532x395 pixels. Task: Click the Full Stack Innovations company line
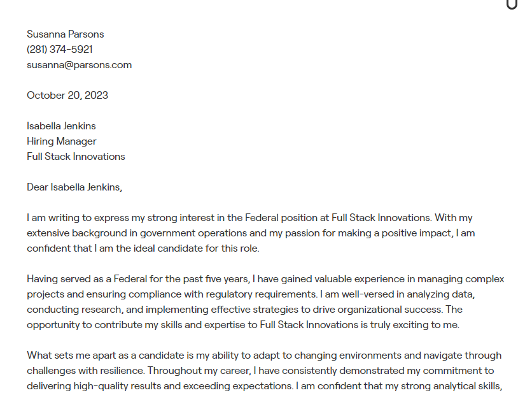(x=76, y=157)
